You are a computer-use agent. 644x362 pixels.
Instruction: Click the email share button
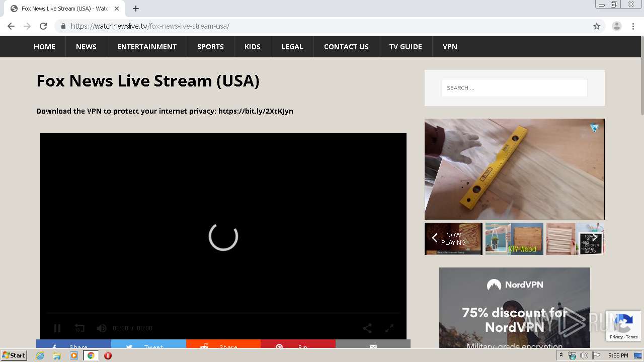pos(373,344)
